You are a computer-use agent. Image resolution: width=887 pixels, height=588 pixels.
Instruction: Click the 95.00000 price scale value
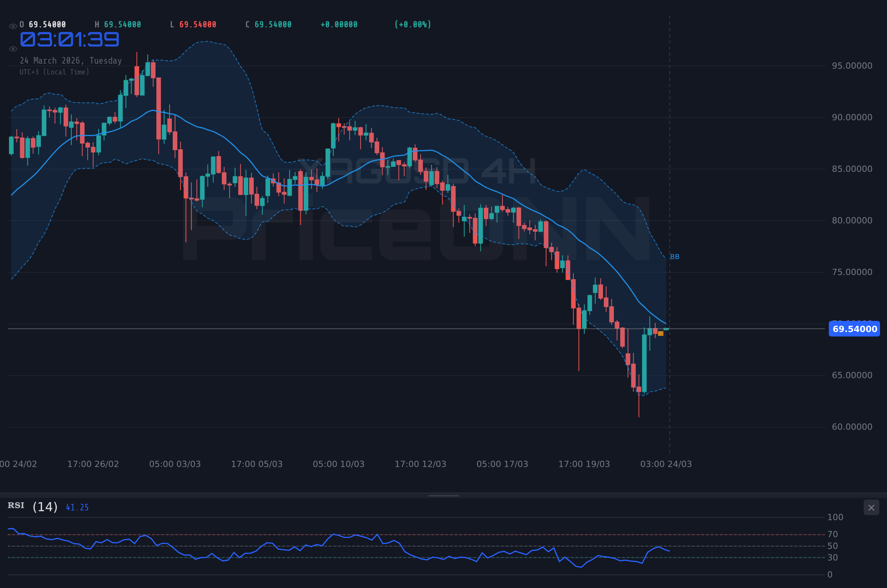[x=852, y=66]
